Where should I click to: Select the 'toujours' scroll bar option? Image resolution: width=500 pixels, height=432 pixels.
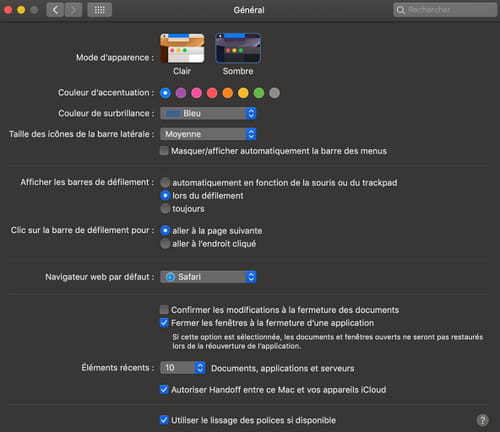coord(165,209)
